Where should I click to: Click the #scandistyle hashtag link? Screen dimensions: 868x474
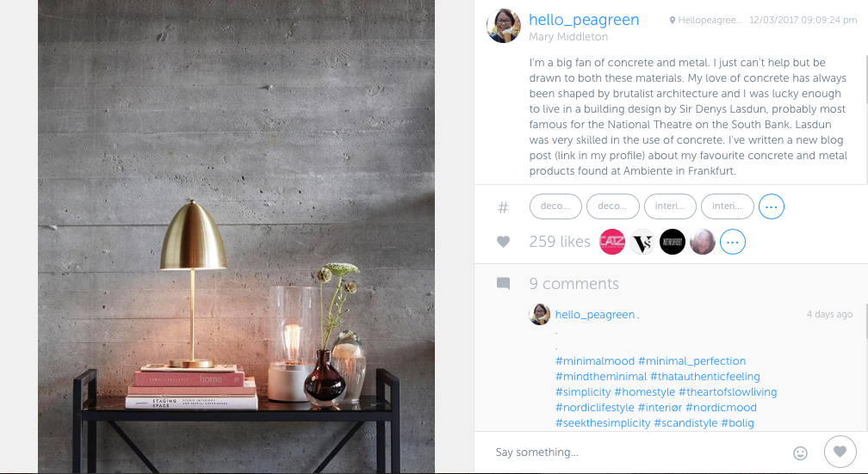pyautogui.click(x=685, y=422)
